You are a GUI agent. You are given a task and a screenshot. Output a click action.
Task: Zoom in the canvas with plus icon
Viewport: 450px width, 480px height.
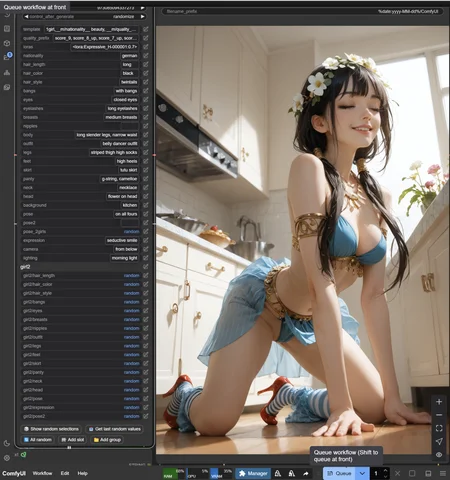pyautogui.click(x=439, y=402)
